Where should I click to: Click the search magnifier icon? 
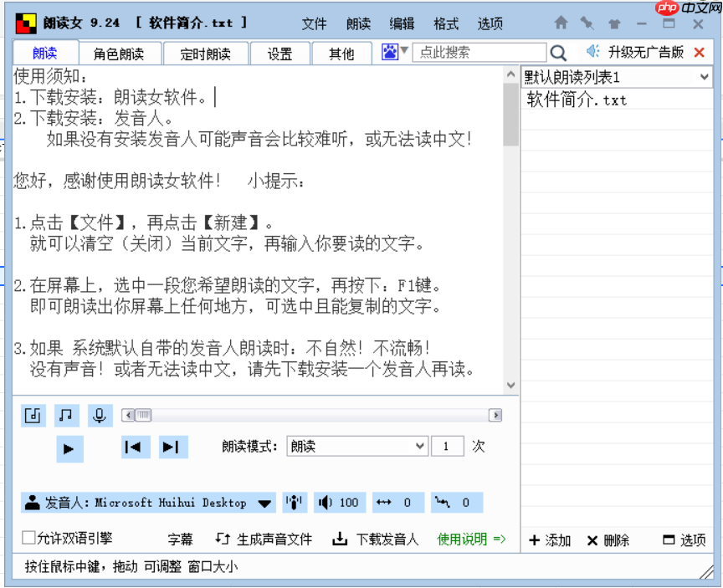559,52
